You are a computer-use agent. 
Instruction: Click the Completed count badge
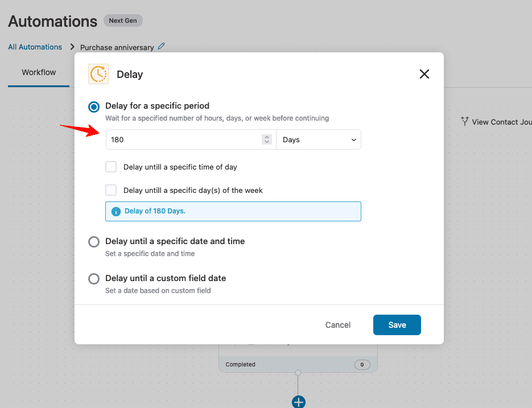click(362, 365)
